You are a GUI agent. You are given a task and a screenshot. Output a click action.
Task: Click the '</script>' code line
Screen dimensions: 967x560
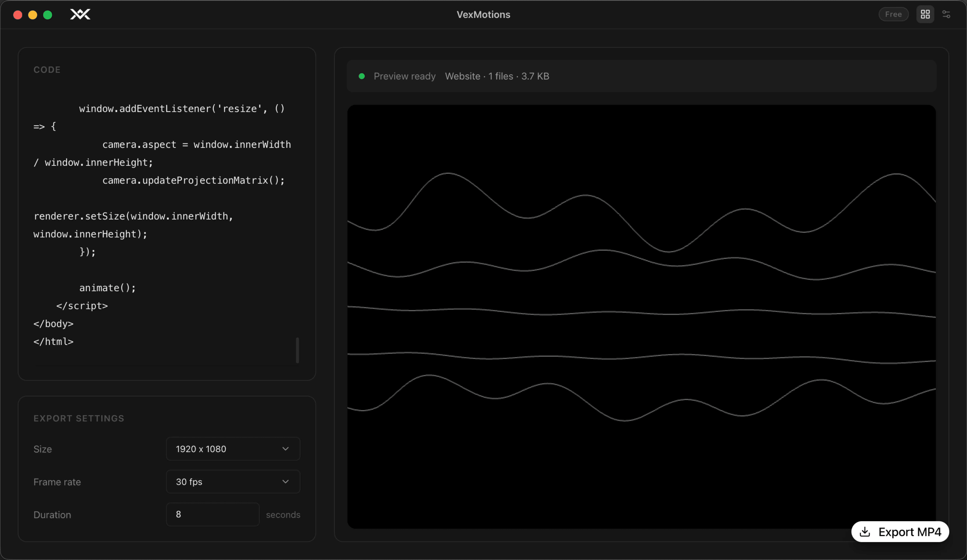pos(82,306)
